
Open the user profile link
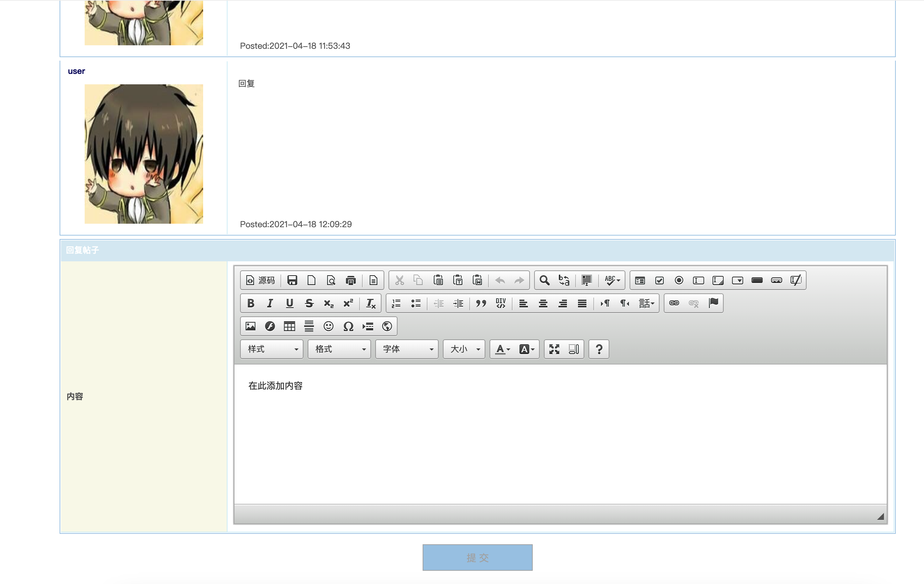coord(76,71)
